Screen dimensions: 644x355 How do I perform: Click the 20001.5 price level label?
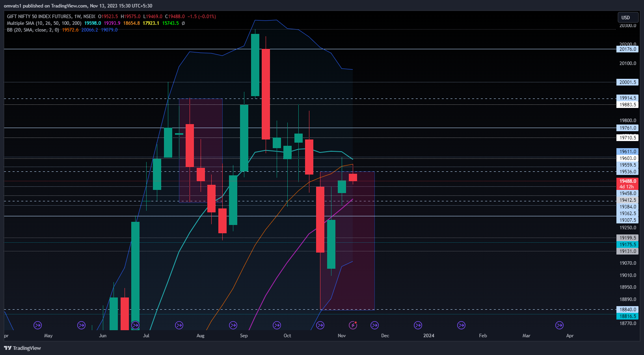(x=627, y=82)
